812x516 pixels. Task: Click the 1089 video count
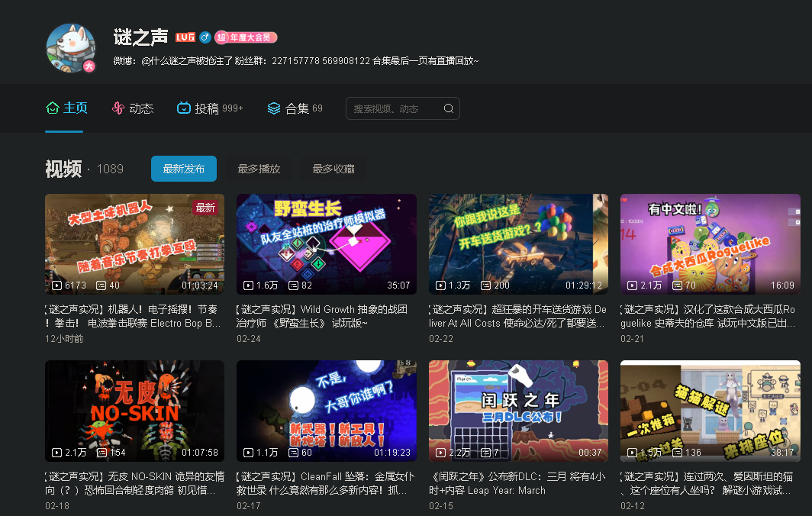(111, 169)
